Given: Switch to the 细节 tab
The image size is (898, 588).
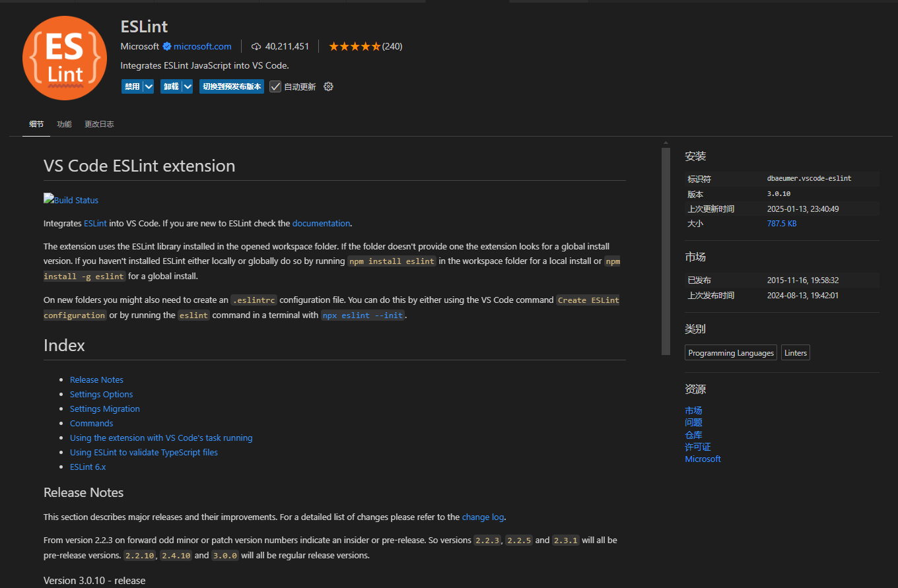Looking at the screenshot, I should [36, 124].
